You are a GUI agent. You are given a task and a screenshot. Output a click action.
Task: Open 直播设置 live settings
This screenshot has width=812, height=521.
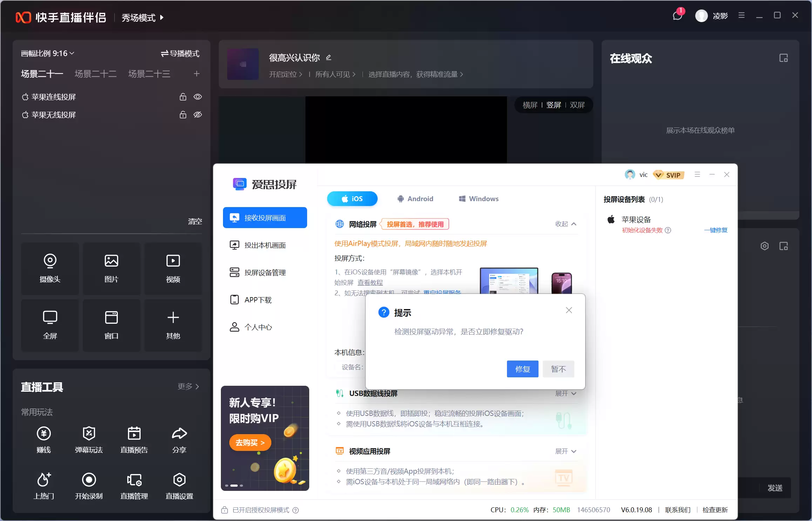[179, 485]
